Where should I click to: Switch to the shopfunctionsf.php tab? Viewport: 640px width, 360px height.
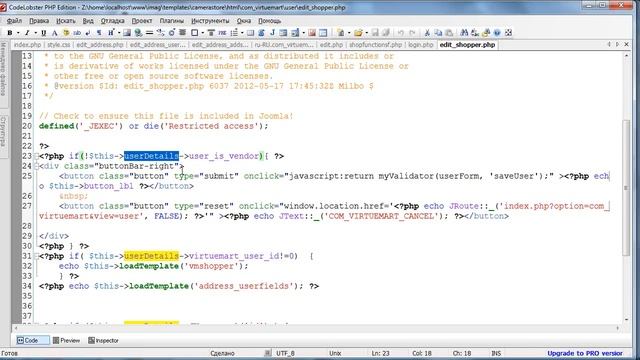[375, 45]
